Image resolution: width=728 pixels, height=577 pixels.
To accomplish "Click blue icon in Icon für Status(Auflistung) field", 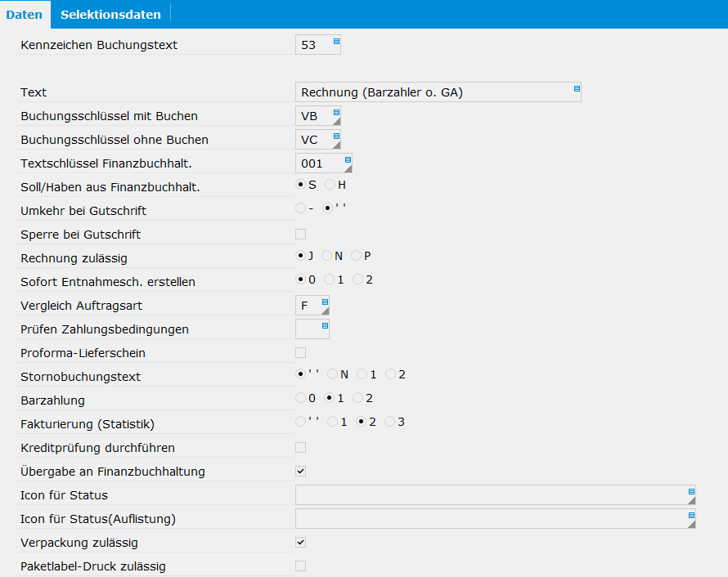I will point(691,516).
